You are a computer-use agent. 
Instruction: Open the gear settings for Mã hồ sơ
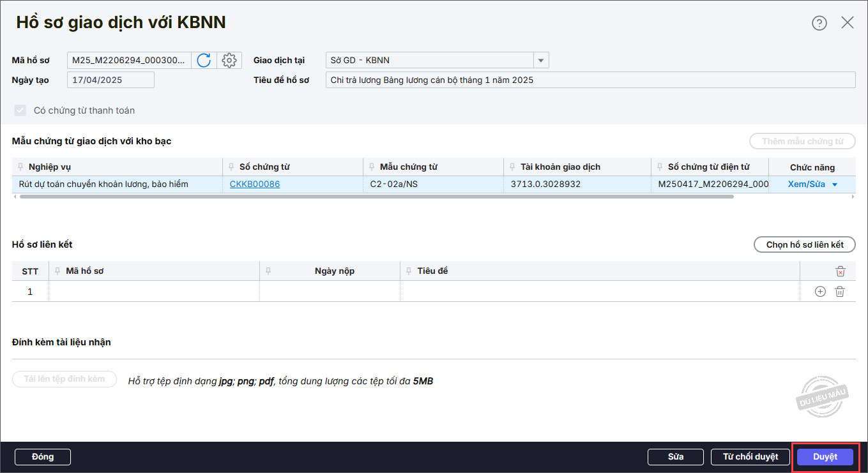pyautogui.click(x=229, y=61)
